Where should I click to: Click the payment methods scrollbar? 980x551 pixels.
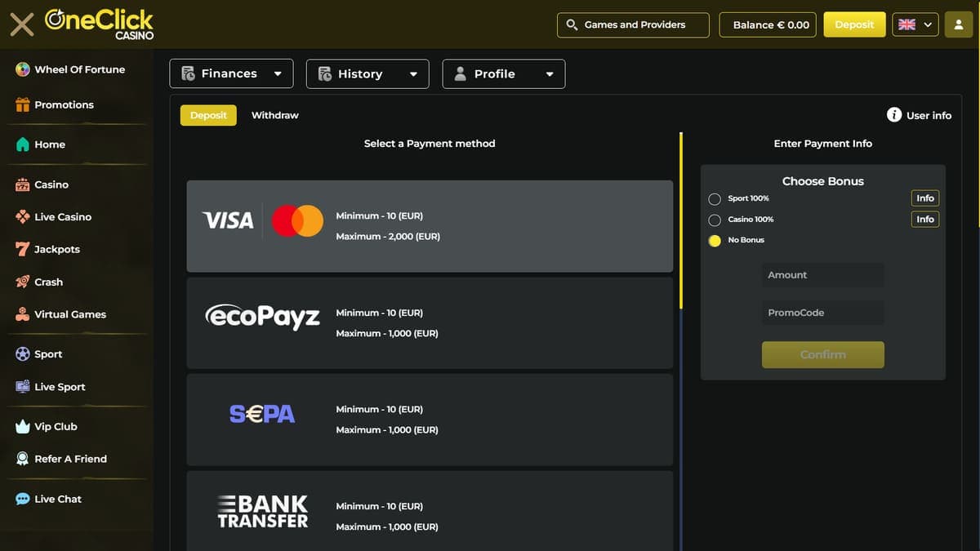(681, 220)
